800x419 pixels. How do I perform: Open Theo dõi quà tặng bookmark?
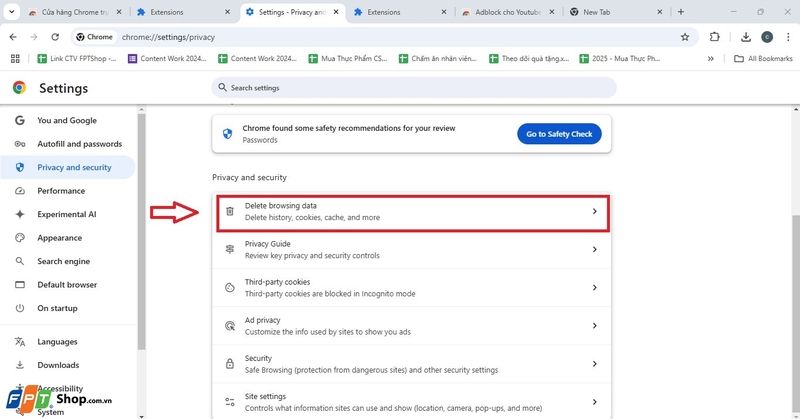[529, 59]
